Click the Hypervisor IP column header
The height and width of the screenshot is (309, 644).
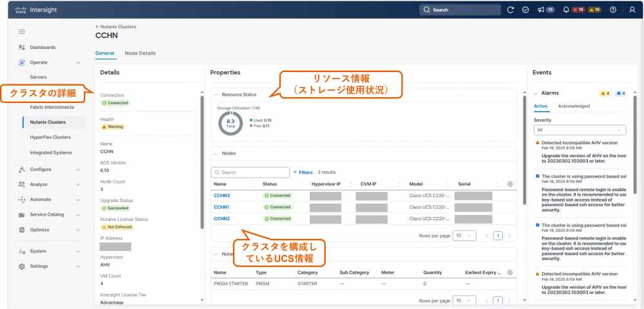pyautogui.click(x=326, y=184)
